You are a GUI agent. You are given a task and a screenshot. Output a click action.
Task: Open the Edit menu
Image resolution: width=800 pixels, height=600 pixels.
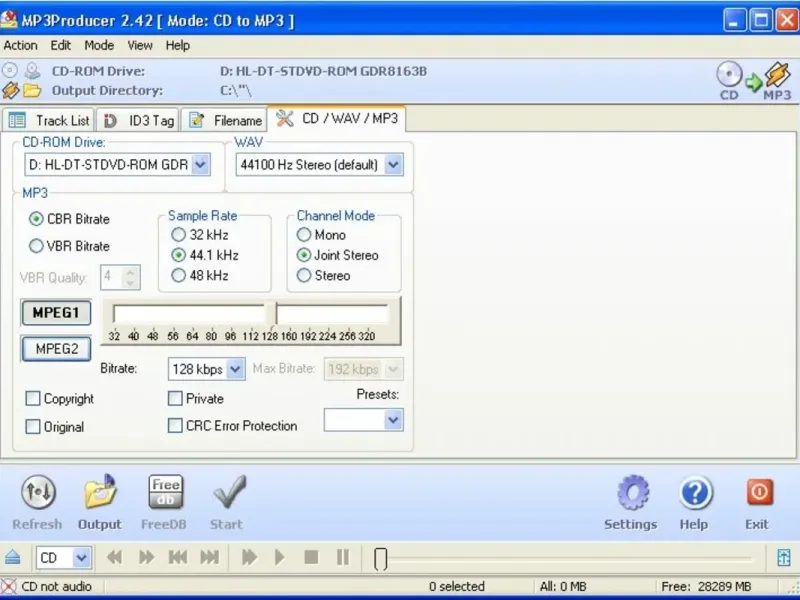(61, 45)
